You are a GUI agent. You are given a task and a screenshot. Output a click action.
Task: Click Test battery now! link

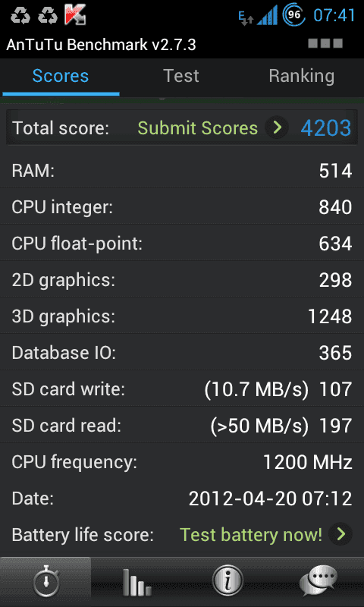(x=251, y=535)
